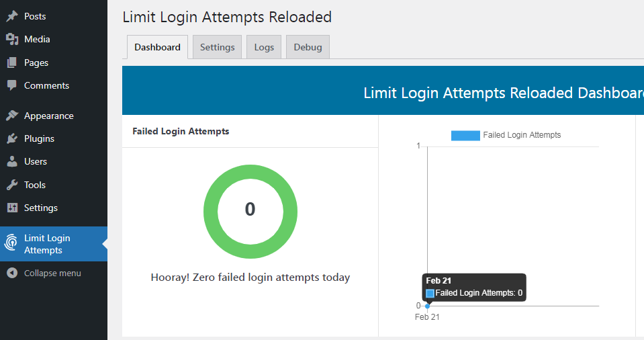Click the Tools wrench icon
This screenshot has width=644, height=340.
tap(12, 185)
